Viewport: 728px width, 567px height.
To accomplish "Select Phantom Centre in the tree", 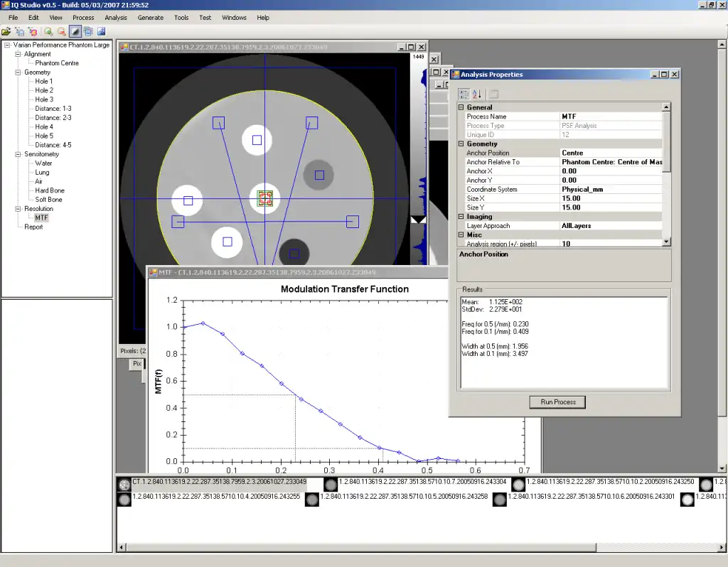I will pyautogui.click(x=57, y=63).
